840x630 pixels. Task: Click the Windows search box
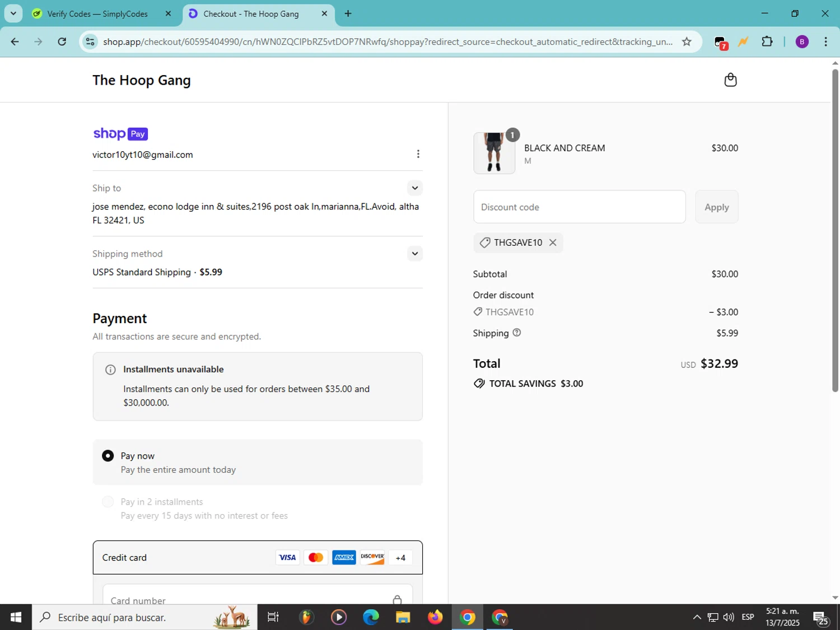[x=144, y=617]
